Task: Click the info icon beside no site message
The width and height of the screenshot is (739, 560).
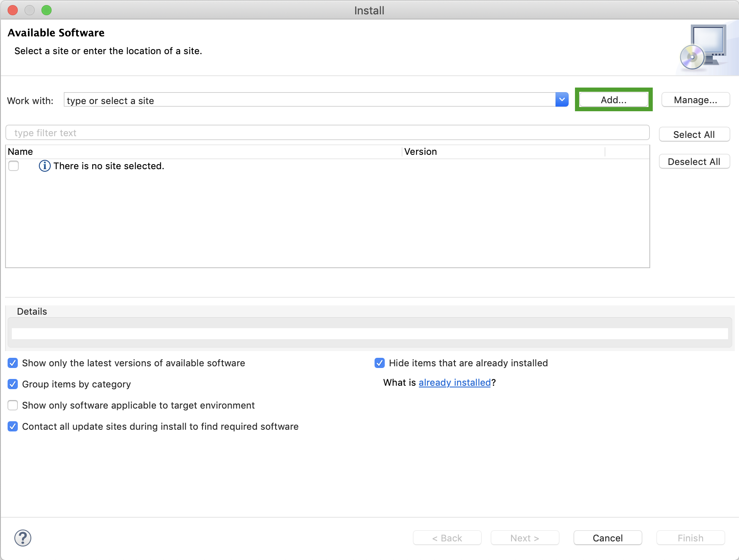Action: [x=44, y=166]
